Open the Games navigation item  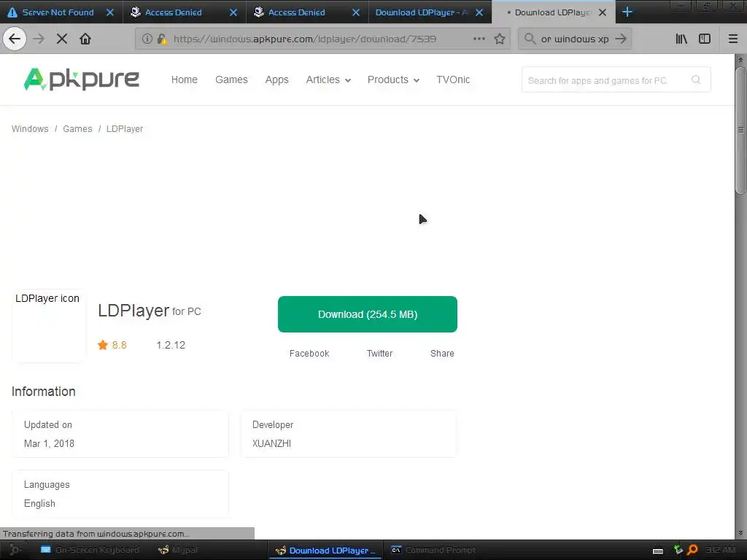point(231,79)
